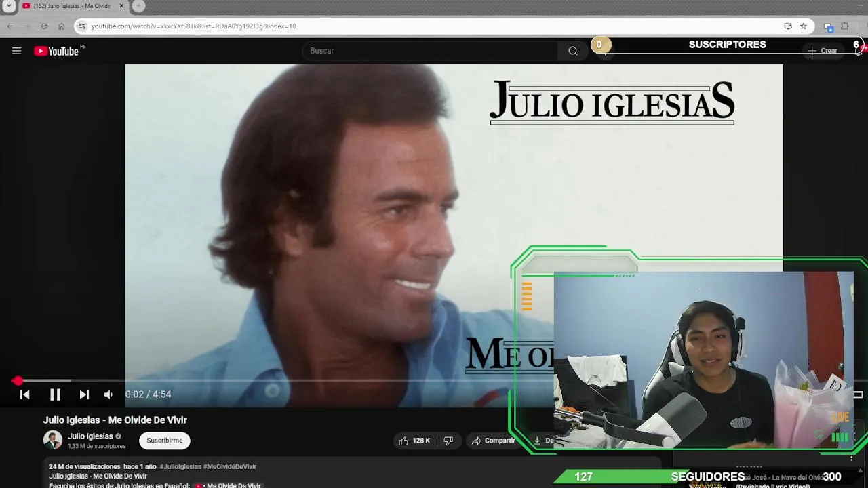Screen dimensions: 868x488
Task: Pause the video playback
Action: click(55, 394)
